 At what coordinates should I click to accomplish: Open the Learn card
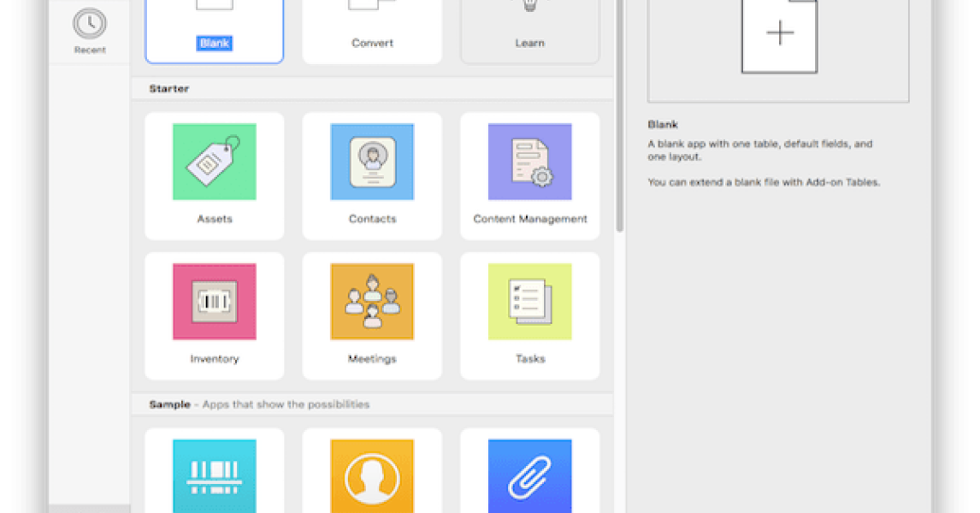click(530, 32)
